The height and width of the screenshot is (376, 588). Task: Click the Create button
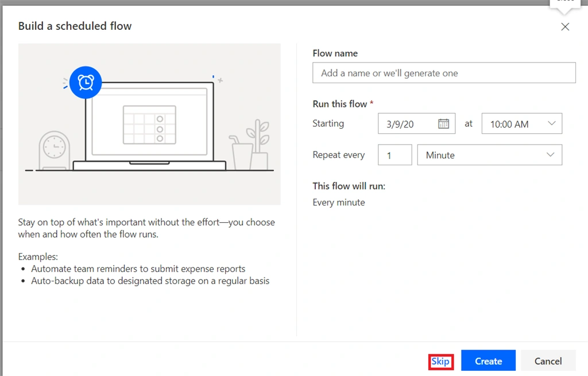(x=488, y=361)
